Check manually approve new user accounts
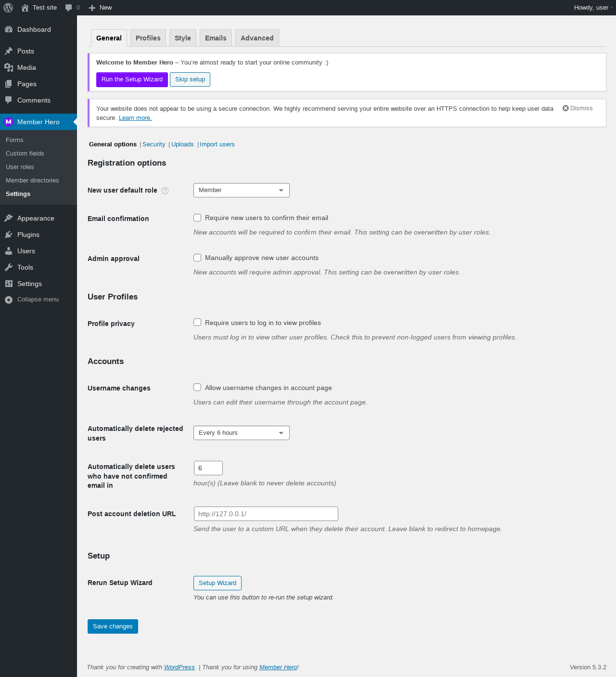This screenshot has height=677, width=616. (197, 258)
